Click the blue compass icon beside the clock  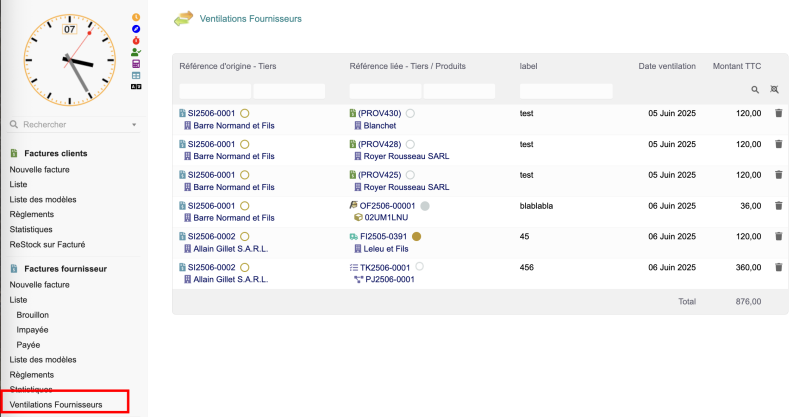click(136, 29)
